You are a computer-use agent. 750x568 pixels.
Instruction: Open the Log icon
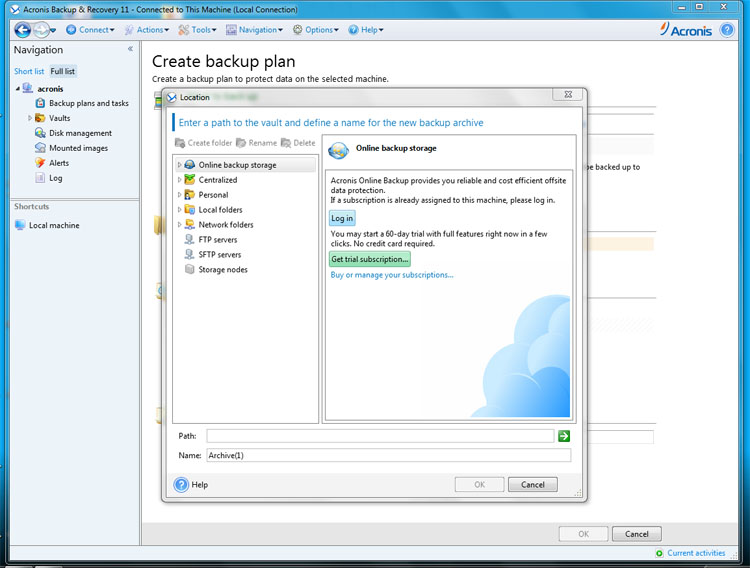click(40, 178)
